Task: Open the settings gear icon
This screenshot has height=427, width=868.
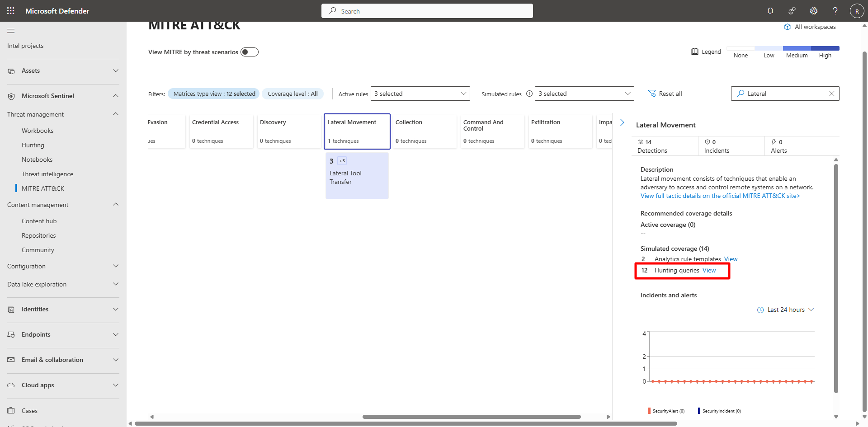Action: pyautogui.click(x=814, y=11)
